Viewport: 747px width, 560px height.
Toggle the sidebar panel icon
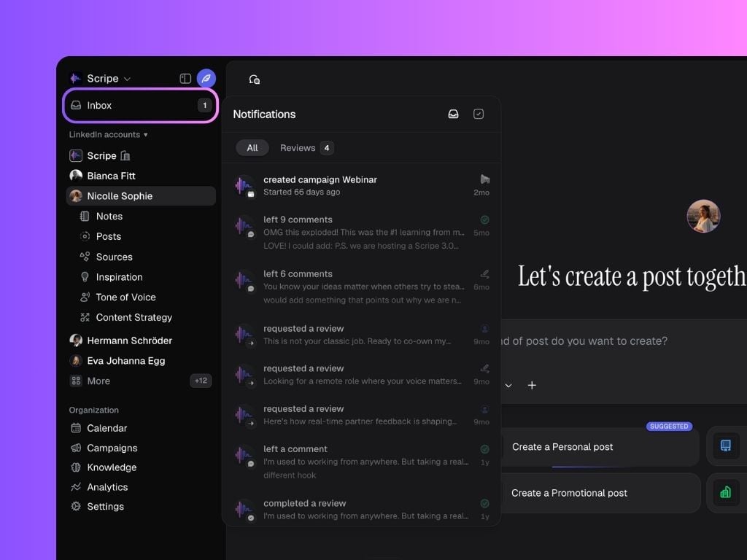coord(185,79)
